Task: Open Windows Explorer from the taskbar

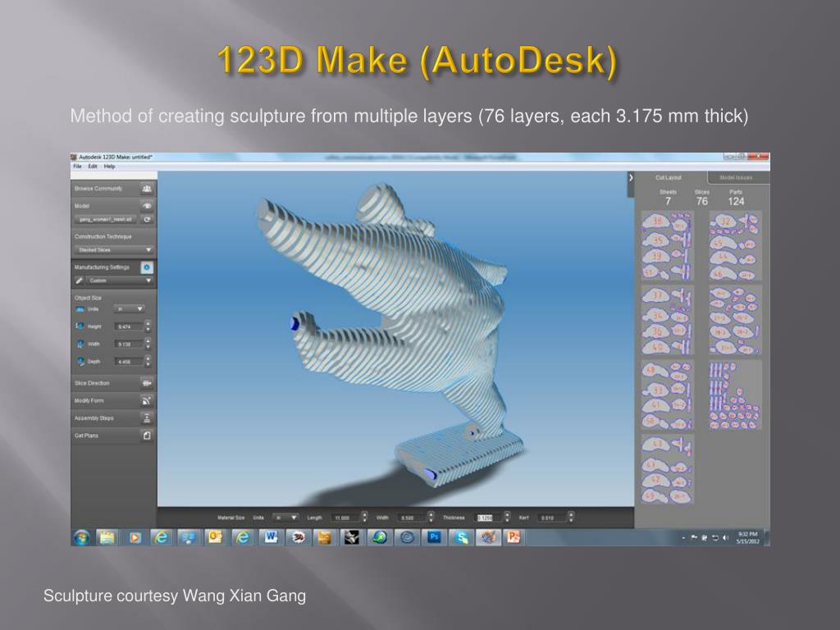Action: tap(107, 537)
